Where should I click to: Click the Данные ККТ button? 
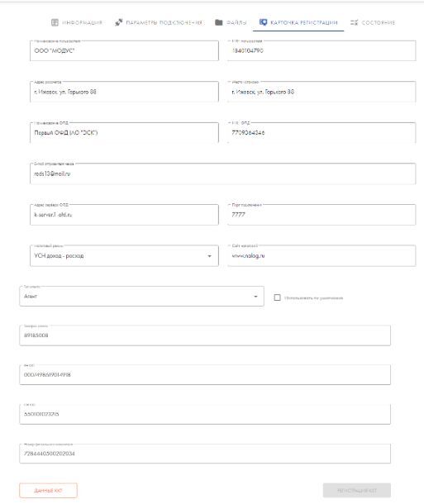48,491
